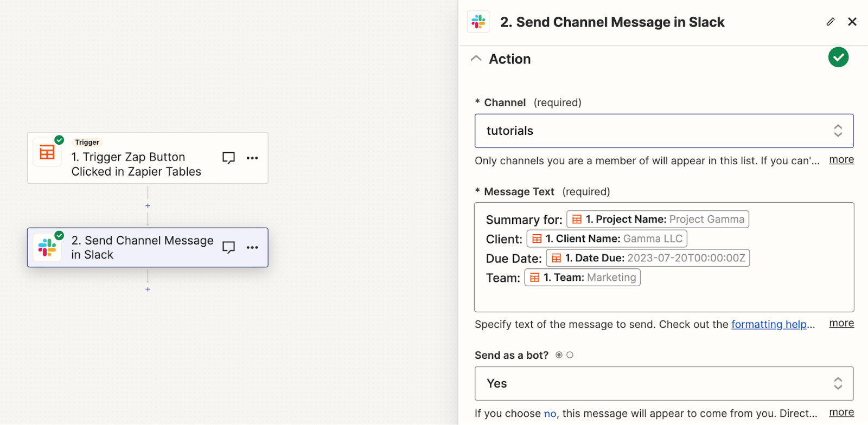
Task: Select the Trigger Zap Button step card
Action: tap(148, 158)
